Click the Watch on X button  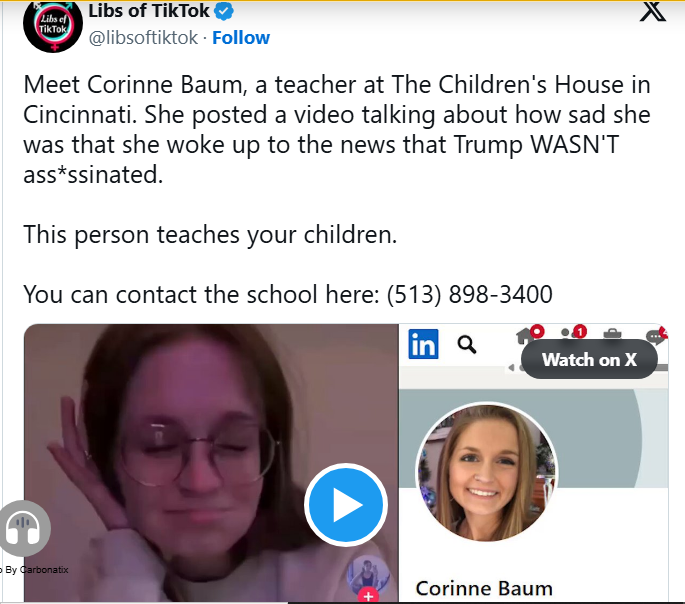[589, 360]
